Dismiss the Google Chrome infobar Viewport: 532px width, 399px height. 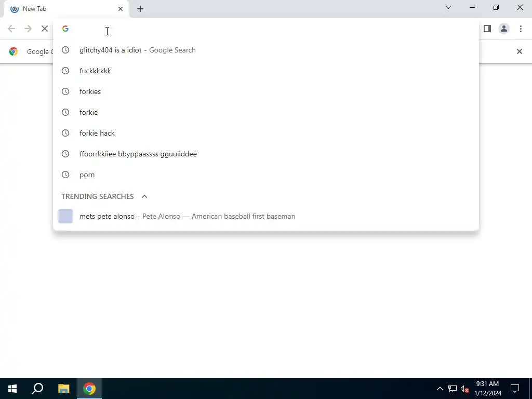(519, 51)
